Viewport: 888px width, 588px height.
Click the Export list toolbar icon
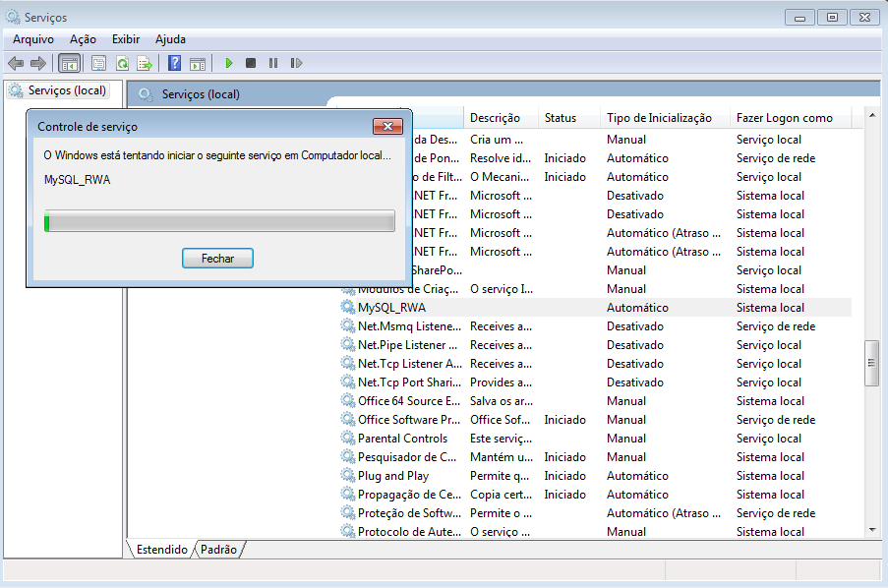tap(145, 63)
